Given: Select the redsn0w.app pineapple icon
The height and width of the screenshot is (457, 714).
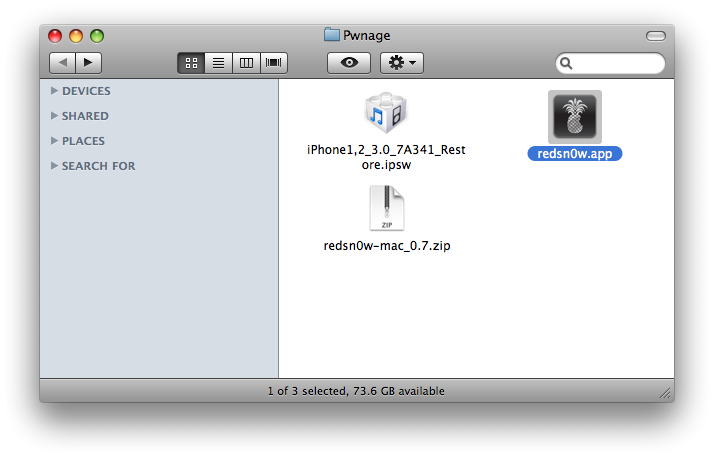Looking at the screenshot, I should (575, 117).
